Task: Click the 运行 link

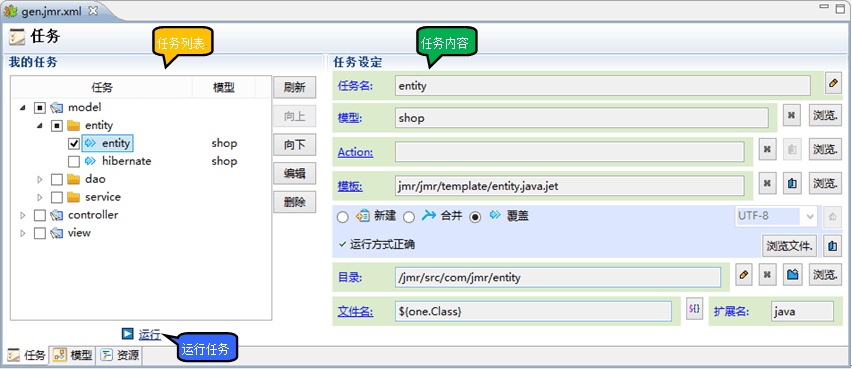Action: tap(149, 335)
